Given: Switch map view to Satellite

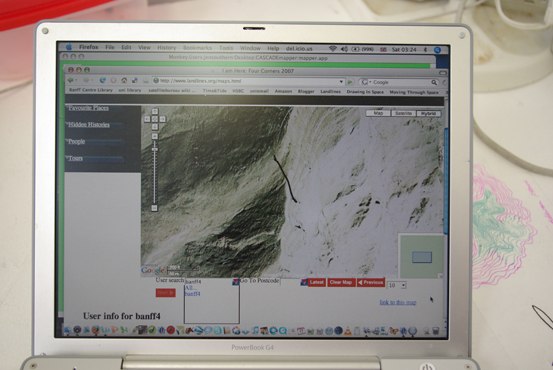Looking at the screenshot, I should tap(403, 113).
